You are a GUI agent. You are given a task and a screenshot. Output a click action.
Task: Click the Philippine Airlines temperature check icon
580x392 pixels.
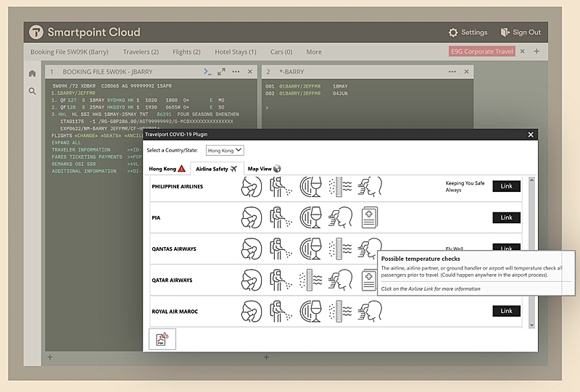click(x=370, y=186)
